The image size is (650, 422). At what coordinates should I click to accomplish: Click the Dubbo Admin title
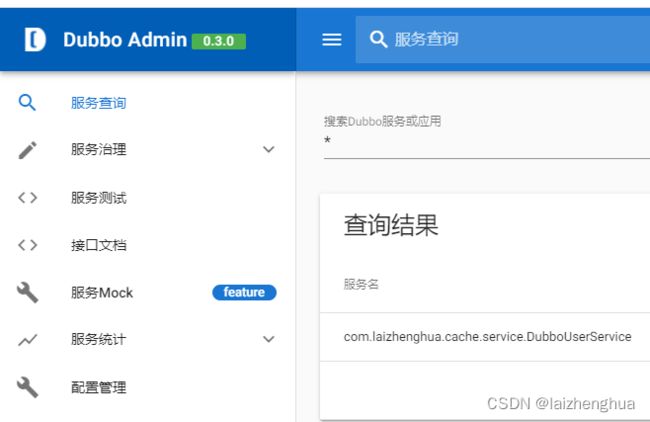pyautogui.click(x=125, y=40)
